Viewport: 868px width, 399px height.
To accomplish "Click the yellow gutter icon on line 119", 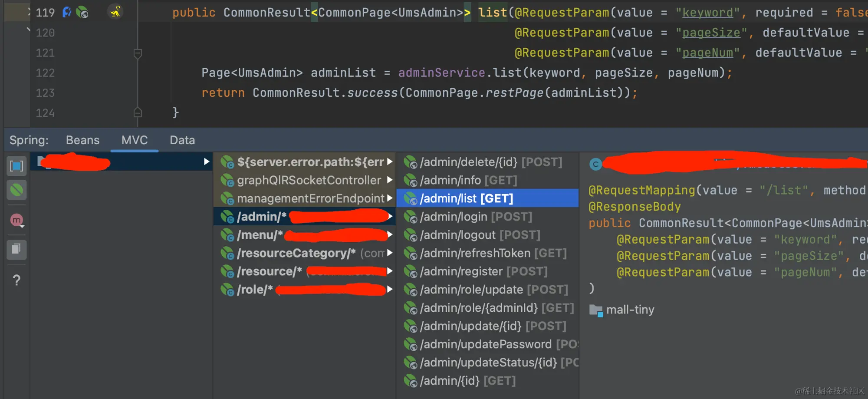I will (x=115, y=12).
